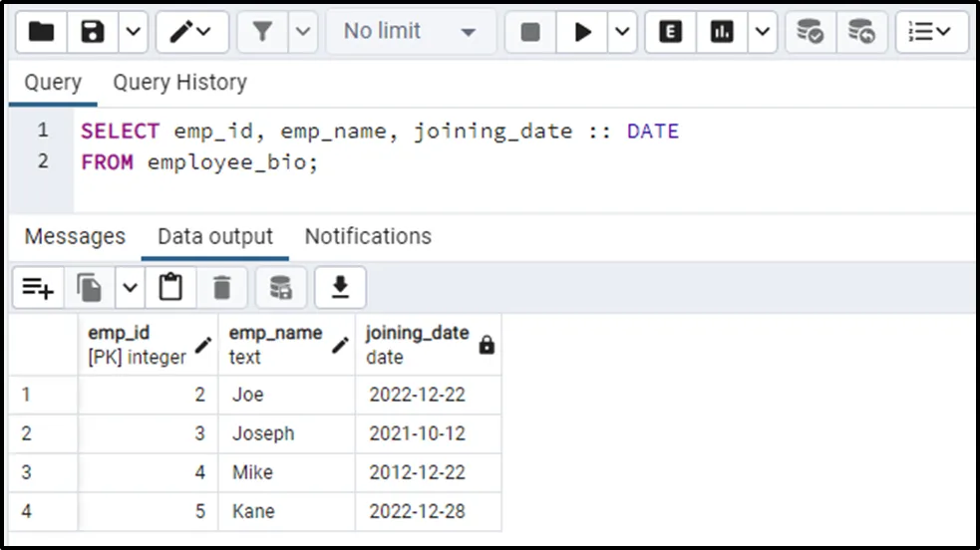
Task: Open the Messages tab
Action: 75,236
